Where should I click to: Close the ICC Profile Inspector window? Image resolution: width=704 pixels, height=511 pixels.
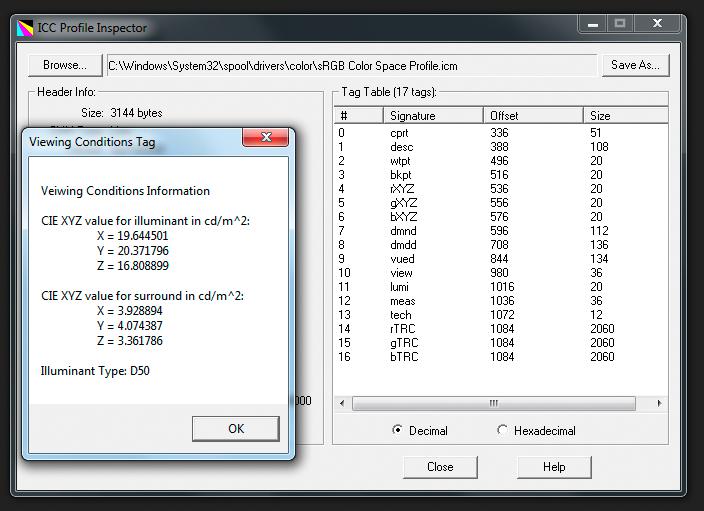pos(657,24)
